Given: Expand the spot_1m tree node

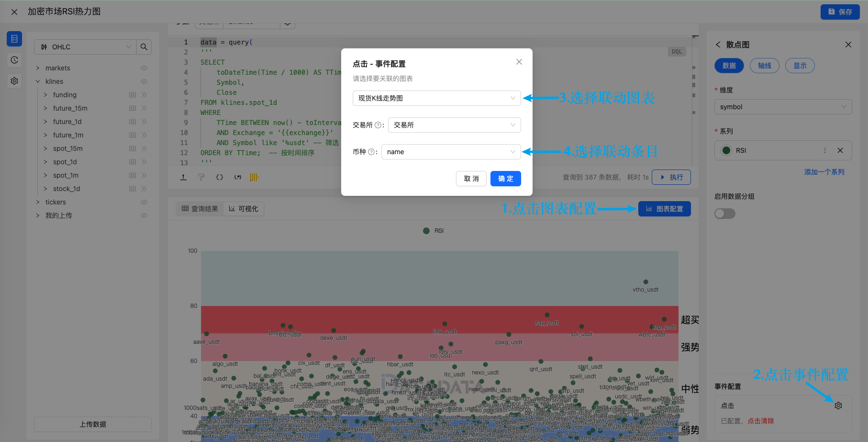Looking at the screenshot, I should (x=45, y=175).
